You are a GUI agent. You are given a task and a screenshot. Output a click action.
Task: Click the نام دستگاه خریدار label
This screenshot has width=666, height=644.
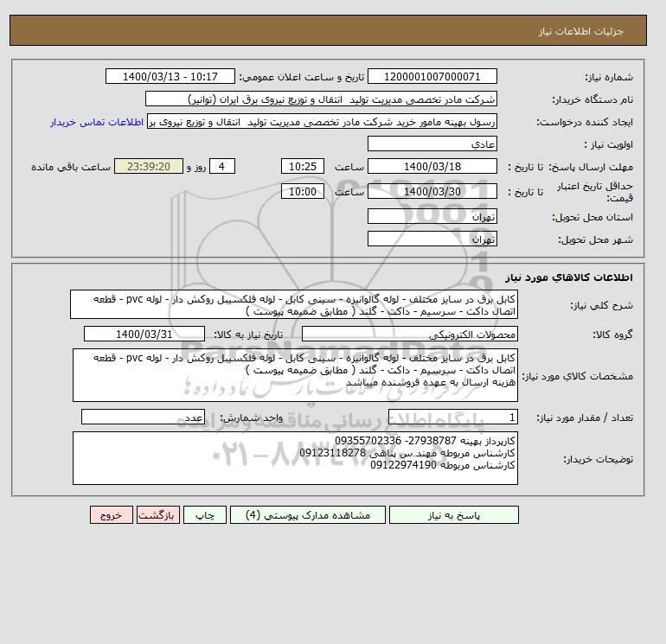tap(592, 99)
